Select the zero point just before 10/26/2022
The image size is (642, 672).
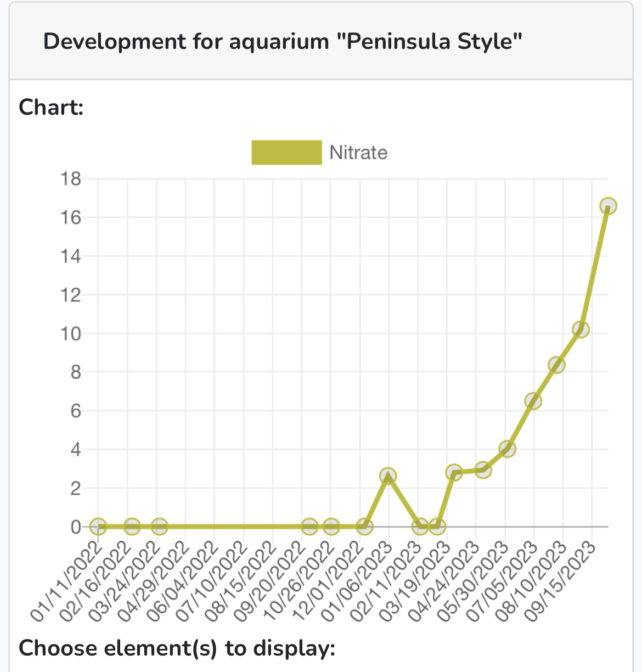[x=309, y=527]
